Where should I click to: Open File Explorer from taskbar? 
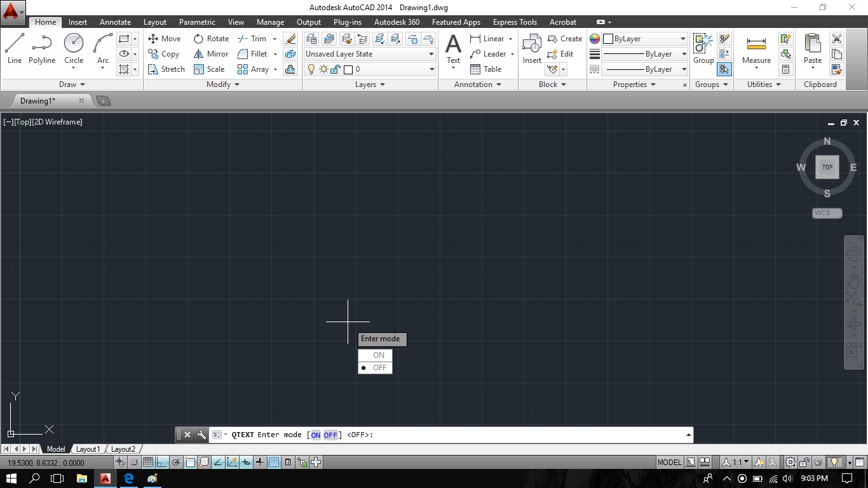coord(81,478)
